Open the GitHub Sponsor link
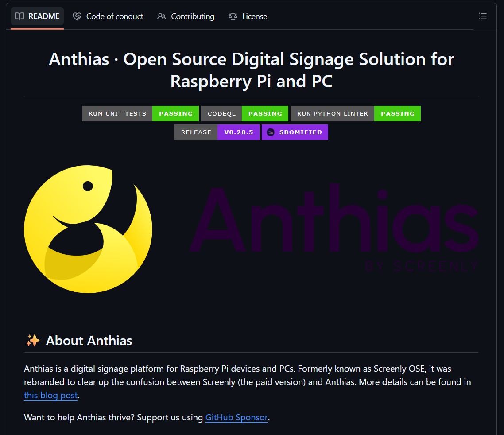 click(x=236, y=417)
